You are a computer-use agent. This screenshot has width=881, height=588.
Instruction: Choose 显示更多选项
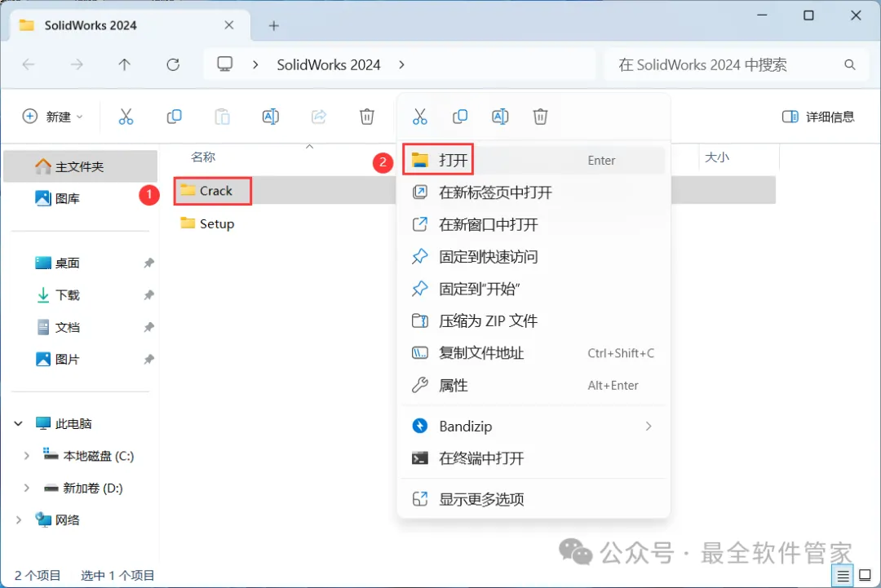(x=533, y=499)
